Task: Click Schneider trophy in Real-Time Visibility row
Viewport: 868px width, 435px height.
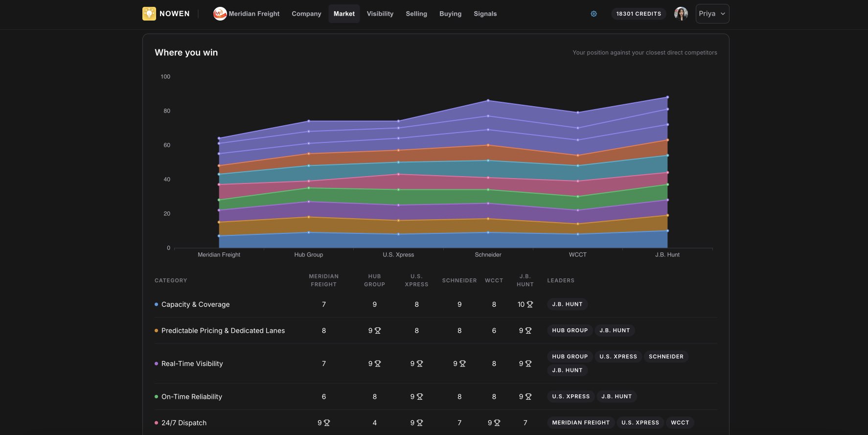Action: 462,364
